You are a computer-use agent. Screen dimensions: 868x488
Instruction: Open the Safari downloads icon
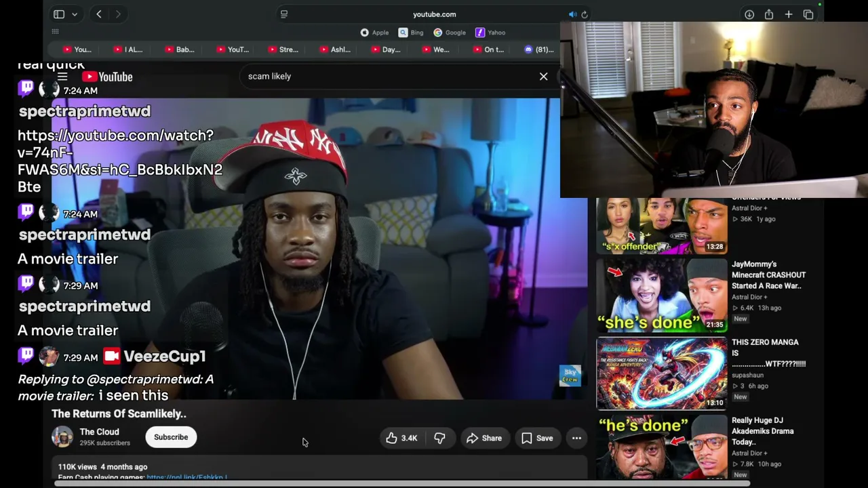pyautogui.click(x=749, y=14)
